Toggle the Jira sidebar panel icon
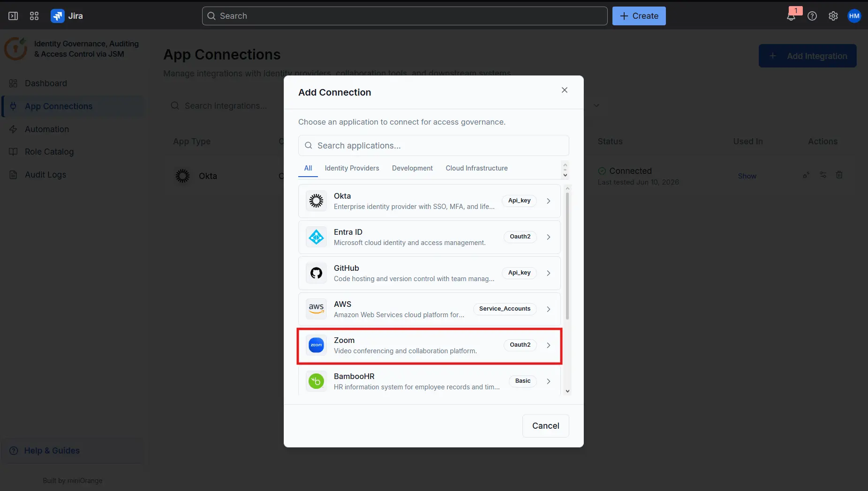The height and width of the screenshot is (491, 868). 13,16
